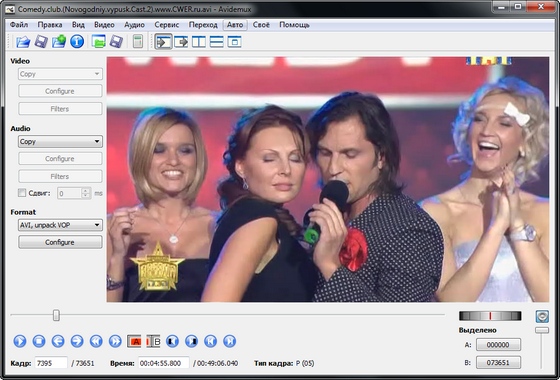This screenshot has height=380, width=560.
Task: Click the A: 000000 selection button
Action: [498, 345]
